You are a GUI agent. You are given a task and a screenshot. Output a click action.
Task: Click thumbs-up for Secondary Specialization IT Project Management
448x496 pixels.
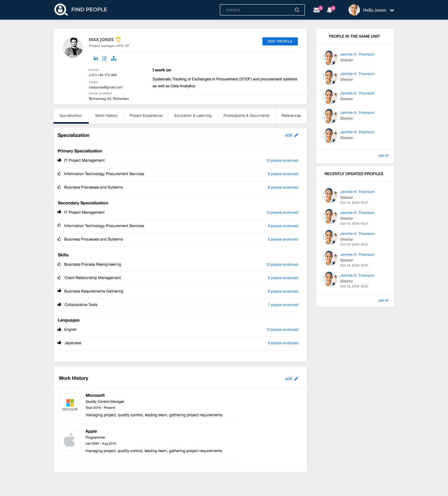pyautogui.click(x=60, y=212)
